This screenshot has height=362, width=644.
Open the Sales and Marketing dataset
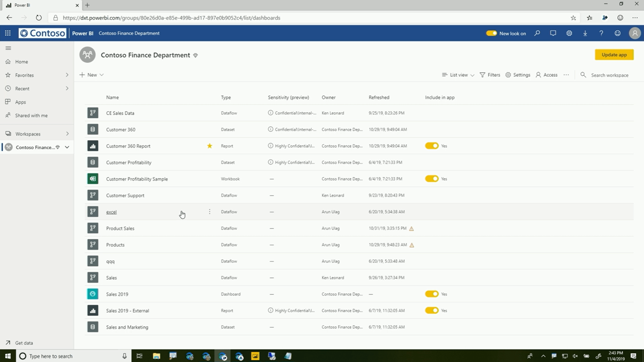tap(127, 327)
